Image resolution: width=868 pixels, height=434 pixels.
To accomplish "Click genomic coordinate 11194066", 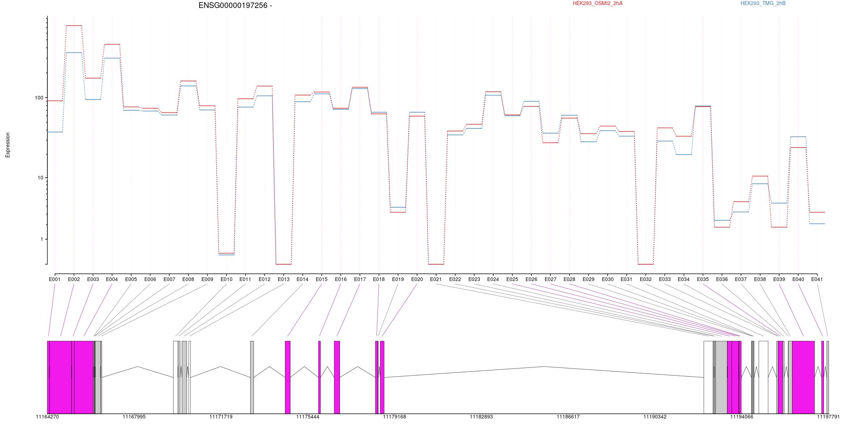I will point(742,417).
